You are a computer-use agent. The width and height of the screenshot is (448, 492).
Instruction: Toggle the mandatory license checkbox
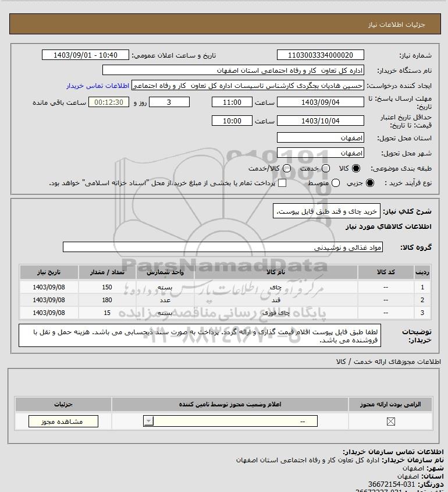(390, 422)
